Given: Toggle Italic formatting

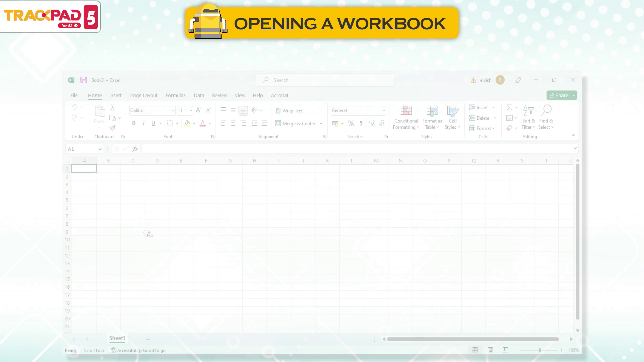Looking at the screenshot, I should [x=144, y=123].
